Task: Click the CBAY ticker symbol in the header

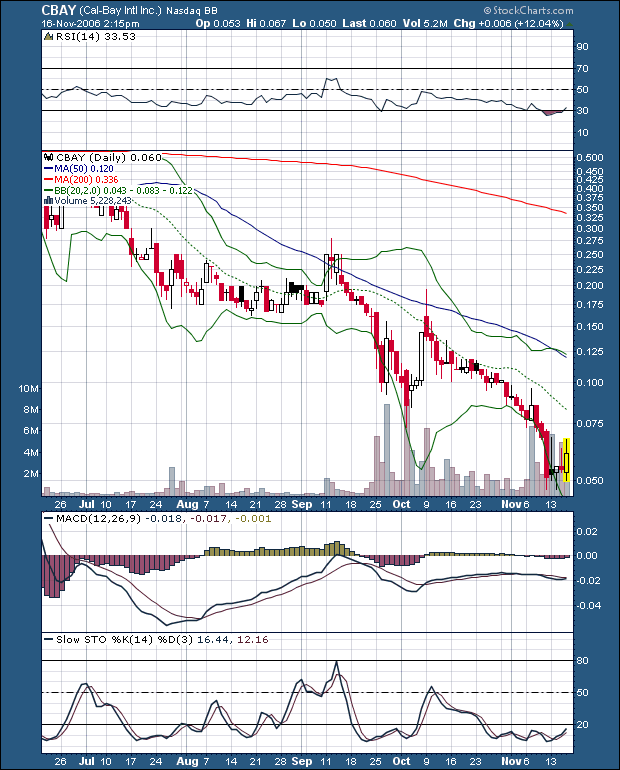Action: (x=58, y=10)
